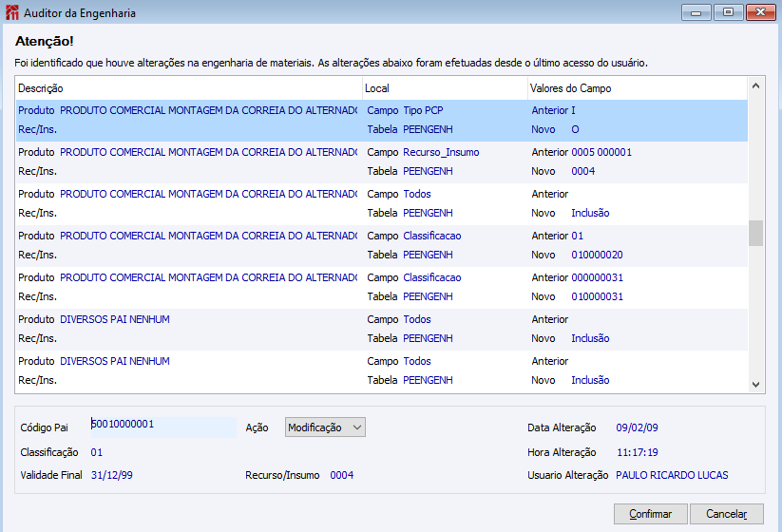The width and height of the screenshot is (782, 532).
Task: Close the Auditor da Engenharia window
Action: 760,12
